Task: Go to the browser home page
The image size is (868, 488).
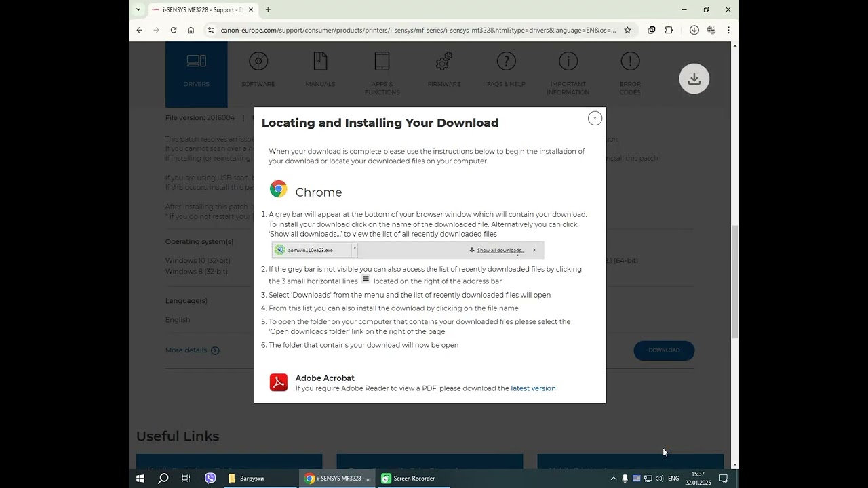Action: click(191, 30)
